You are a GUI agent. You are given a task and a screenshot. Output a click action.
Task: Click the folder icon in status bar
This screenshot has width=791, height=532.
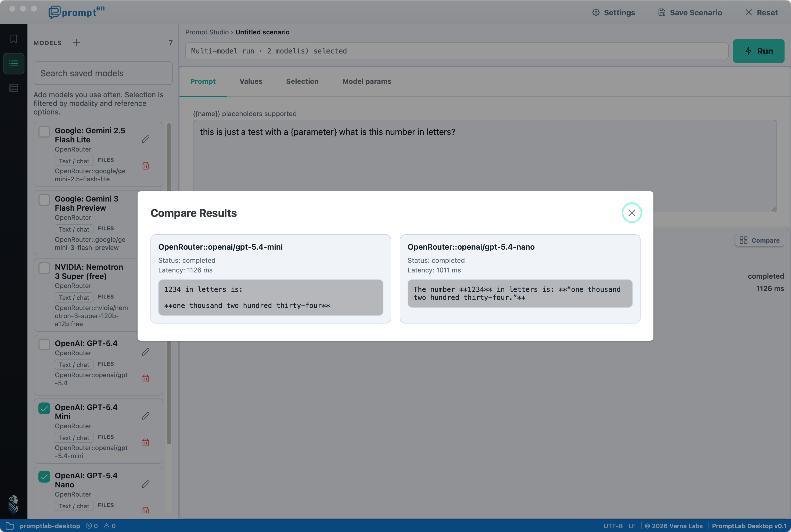click(x=10, y=526)
